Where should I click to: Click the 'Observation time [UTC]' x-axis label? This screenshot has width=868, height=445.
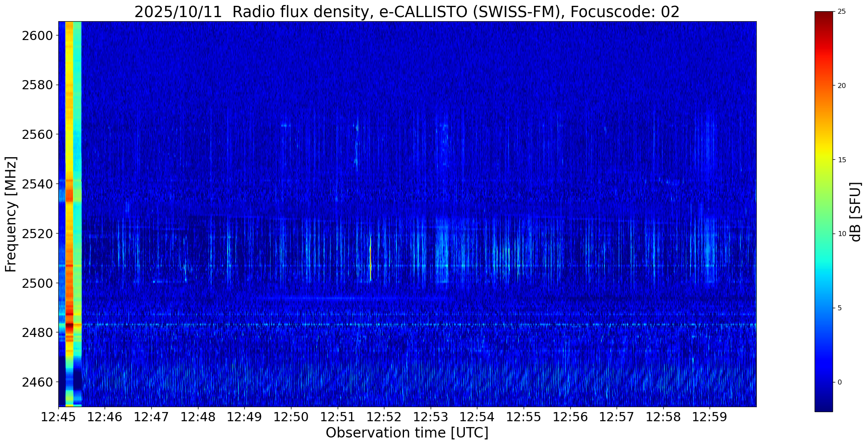point(407,433)
